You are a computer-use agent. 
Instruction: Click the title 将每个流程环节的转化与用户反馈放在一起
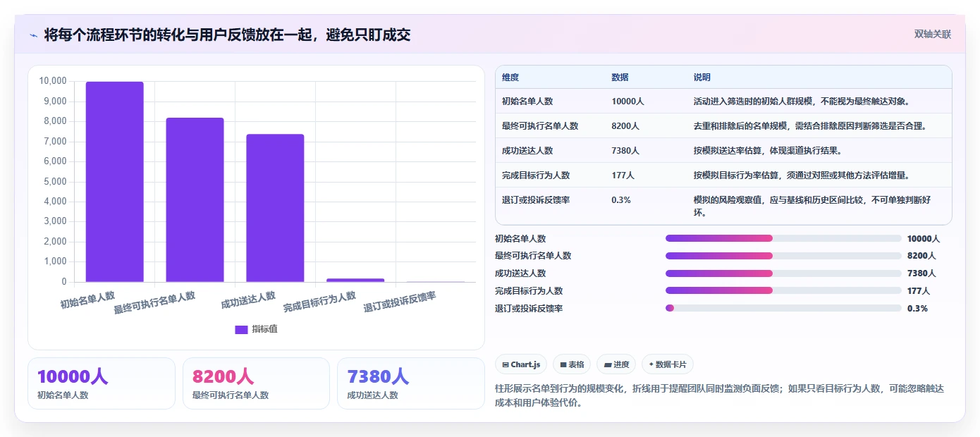click(227, 35)
